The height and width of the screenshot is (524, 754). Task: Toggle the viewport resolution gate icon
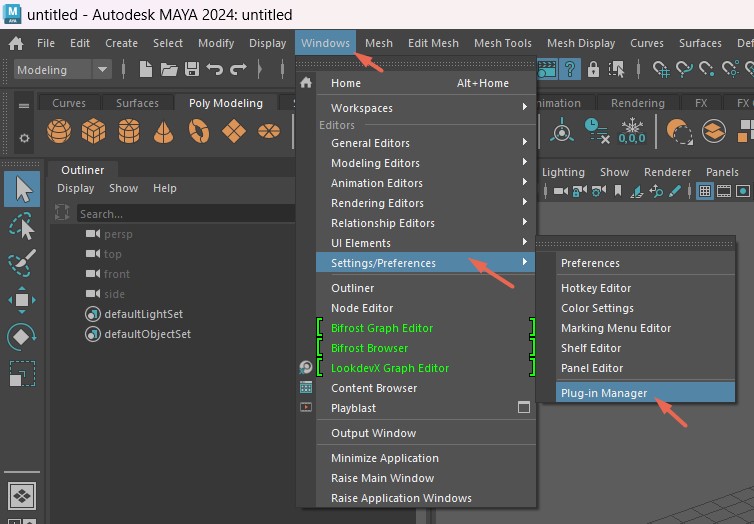click(x=743, y=191)
